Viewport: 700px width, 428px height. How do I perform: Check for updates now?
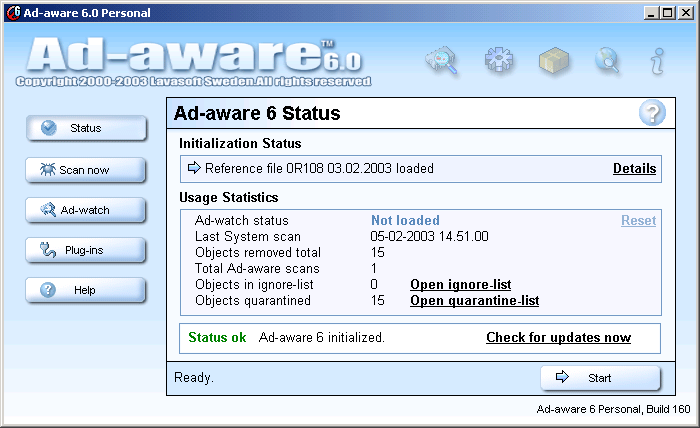click(558, 338)
